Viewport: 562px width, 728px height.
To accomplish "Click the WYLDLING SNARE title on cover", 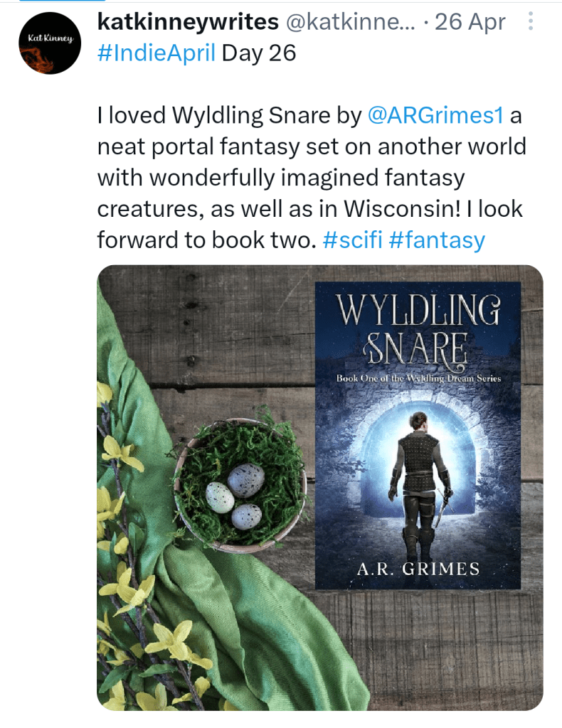I will 418,328.
